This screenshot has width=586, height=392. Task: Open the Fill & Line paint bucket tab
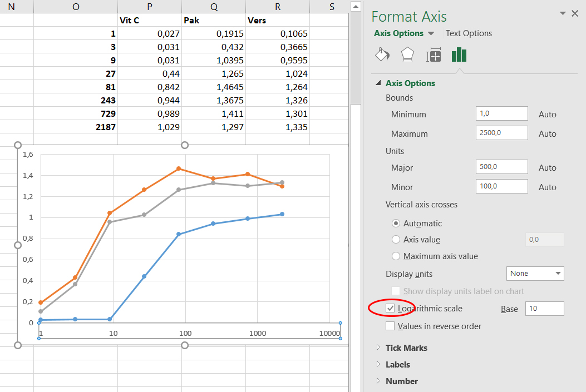[382, 54]
